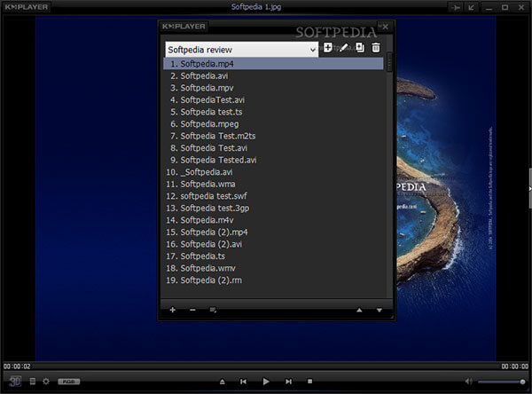Image resolution: width=532 pixels, height=394 pixels.
Task: Click the rename playlist pencil icon
Action: 344,48
